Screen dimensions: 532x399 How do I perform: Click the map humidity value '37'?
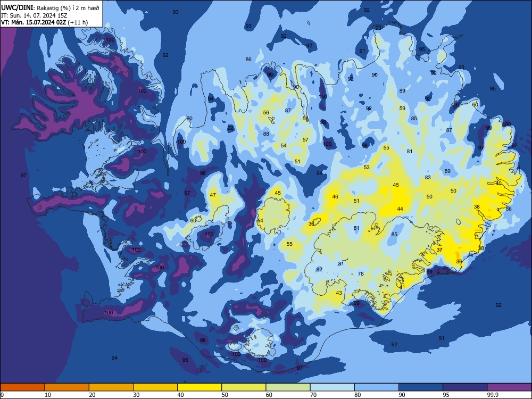coord(439,250)
